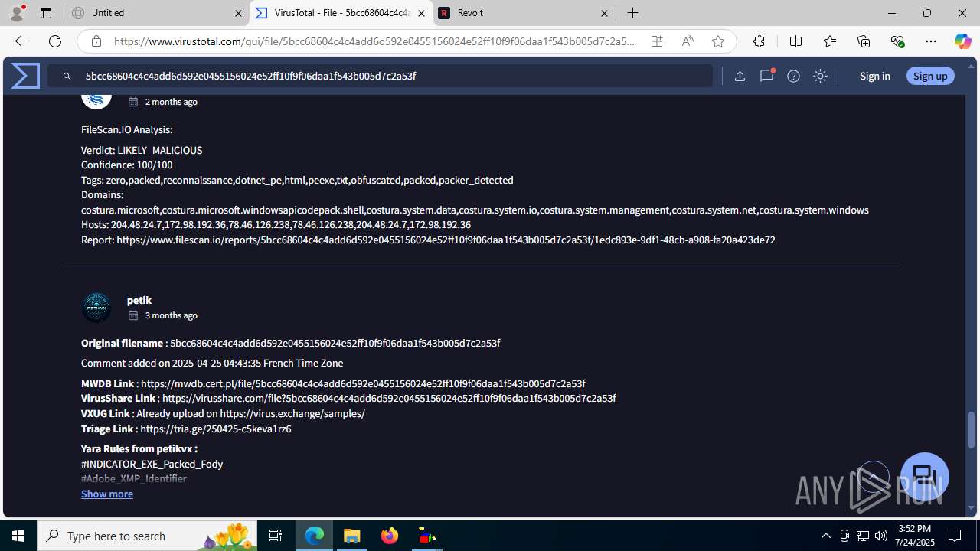Open the Copilot icon
The width and height of the screenshot is (980, 551).
(x=962, y=41)
